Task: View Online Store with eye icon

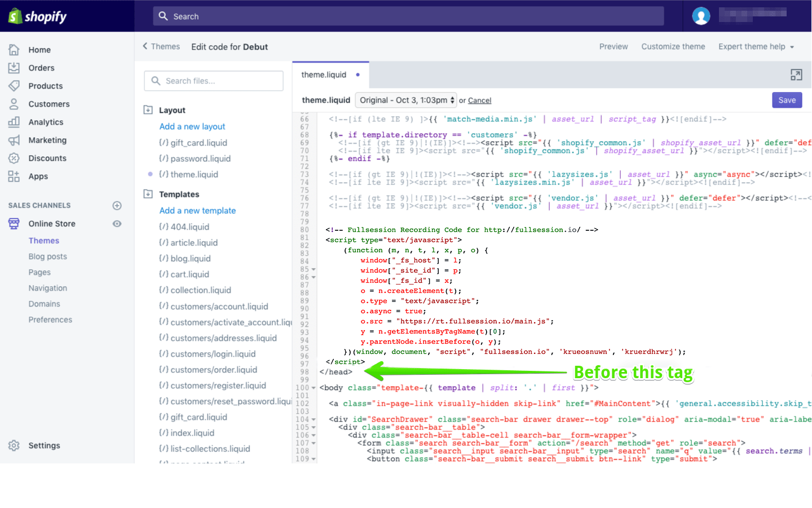Action: [x=117, y=224]
